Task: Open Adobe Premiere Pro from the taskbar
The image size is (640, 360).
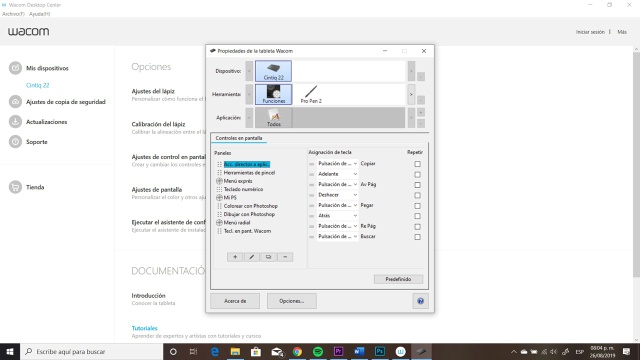Action: click(338, 351)
